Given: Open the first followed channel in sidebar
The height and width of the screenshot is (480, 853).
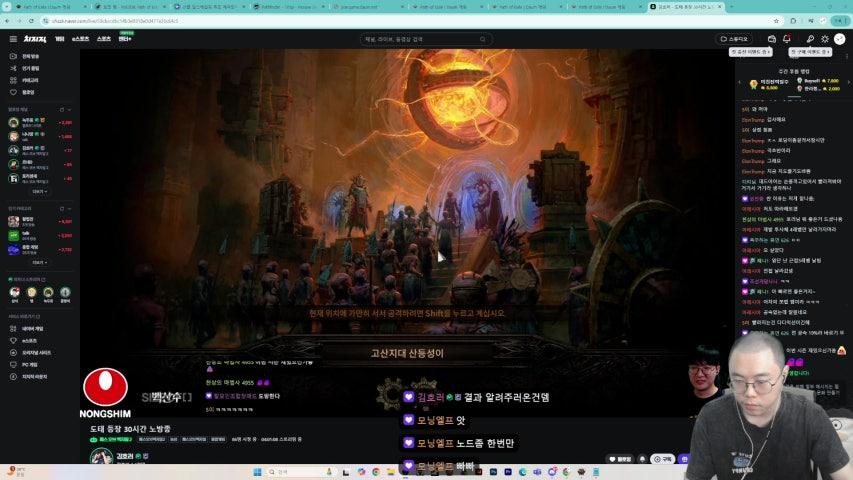Looking at the screenshot, I should tap(40, 122).
